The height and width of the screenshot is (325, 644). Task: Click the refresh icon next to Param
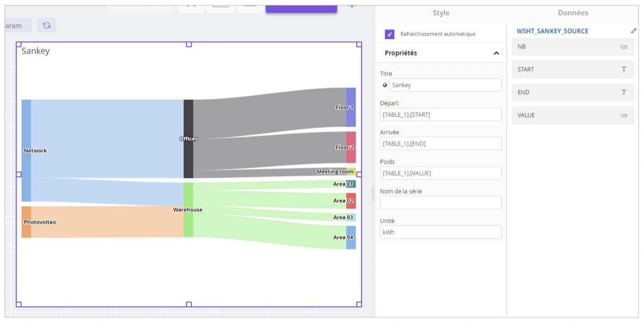click(x=46, y=25)
